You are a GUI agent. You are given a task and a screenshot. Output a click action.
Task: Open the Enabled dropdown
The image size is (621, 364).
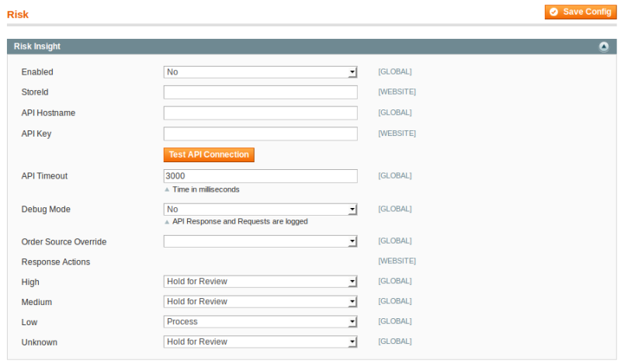tap(260, 72)
